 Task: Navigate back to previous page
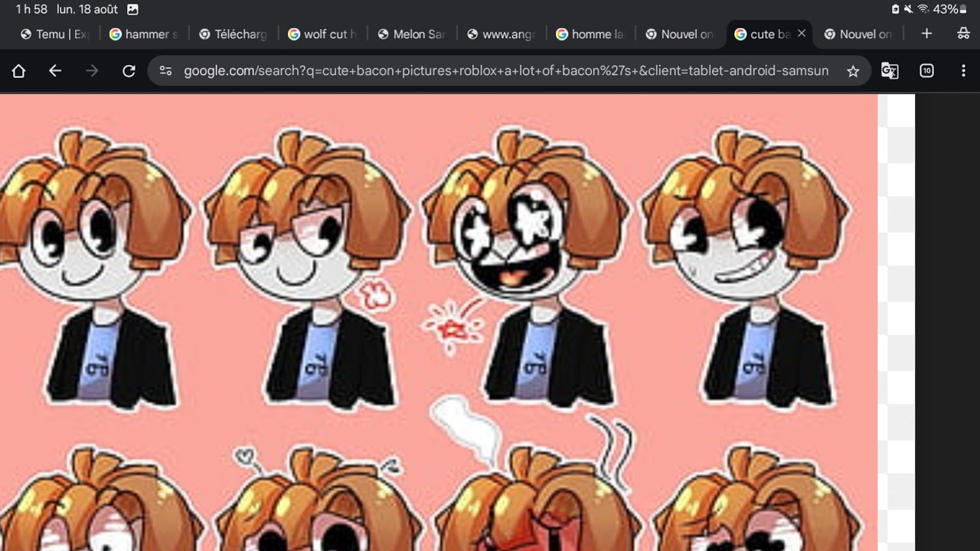click(55, 71)
